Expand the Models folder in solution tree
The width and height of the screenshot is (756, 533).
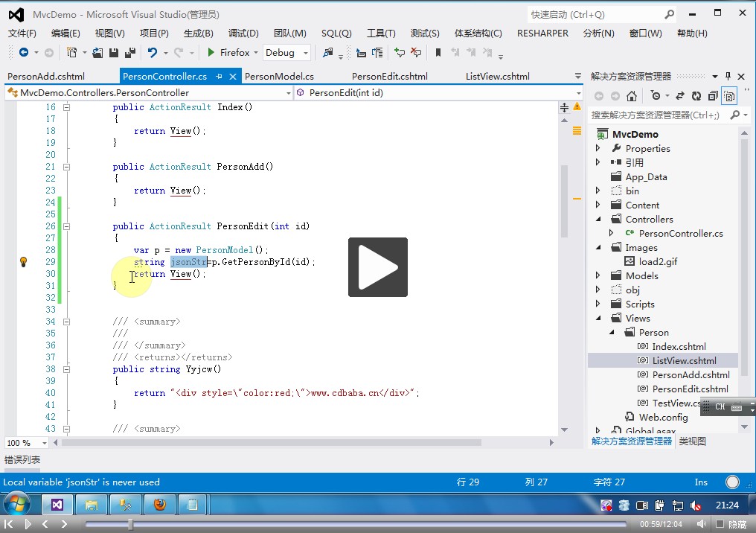click(x=598, y=275)
